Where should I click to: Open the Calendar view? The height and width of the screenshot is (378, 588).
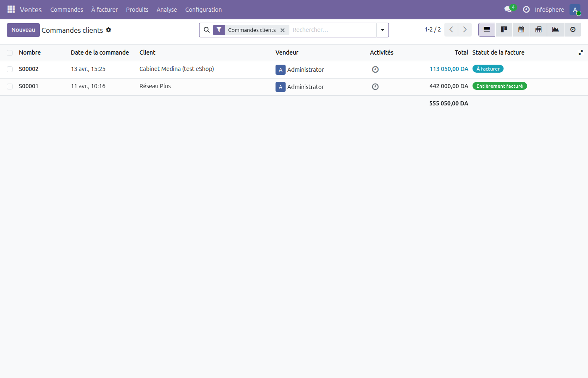point(521,29)
